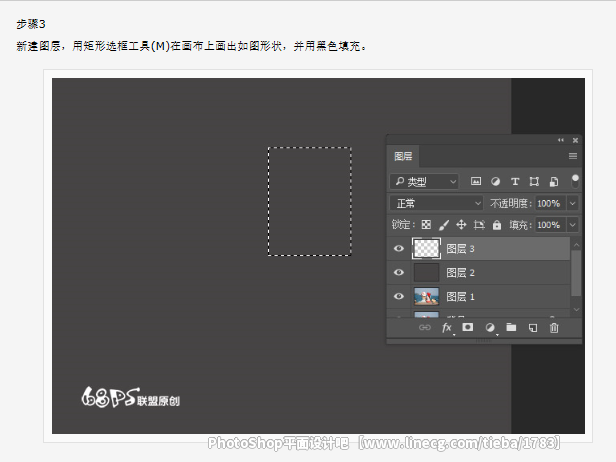This screenshot has width=616, height=462.
Task: Click the layers list scrollbar thumb
Action: [576, 273]
